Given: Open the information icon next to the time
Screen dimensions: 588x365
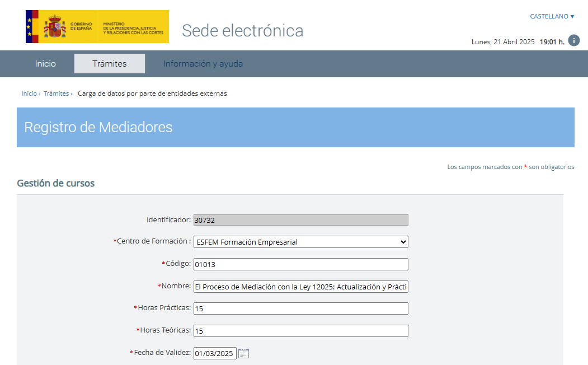Looking at the screenshot, I should pos(573,40).
